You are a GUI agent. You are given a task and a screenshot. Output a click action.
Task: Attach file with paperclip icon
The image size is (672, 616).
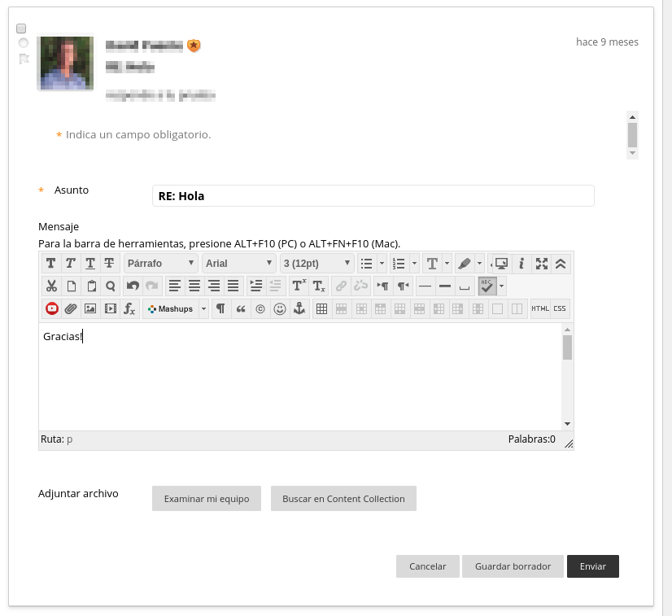pos(71,309)
